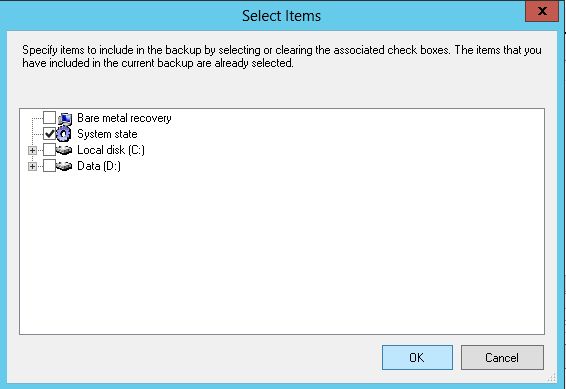Tick the Local disk (C:) checkbox
Viewport: 566px width, 389px height.
coord(49,150)
